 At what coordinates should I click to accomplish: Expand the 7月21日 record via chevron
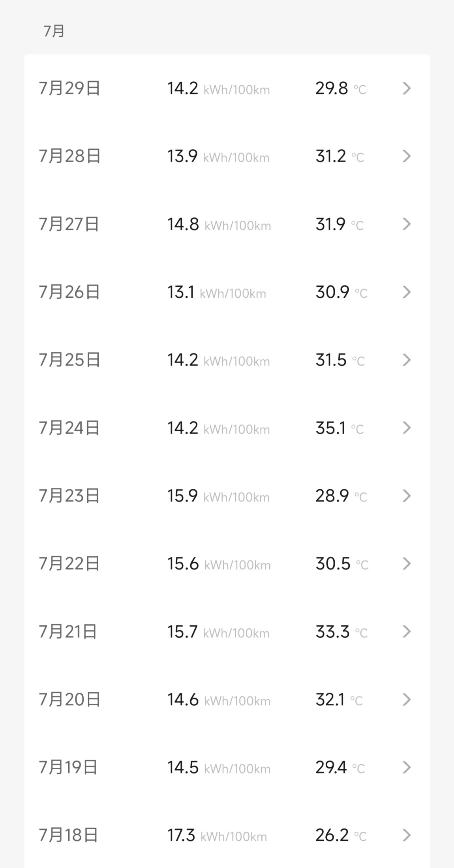pos(407,631)
